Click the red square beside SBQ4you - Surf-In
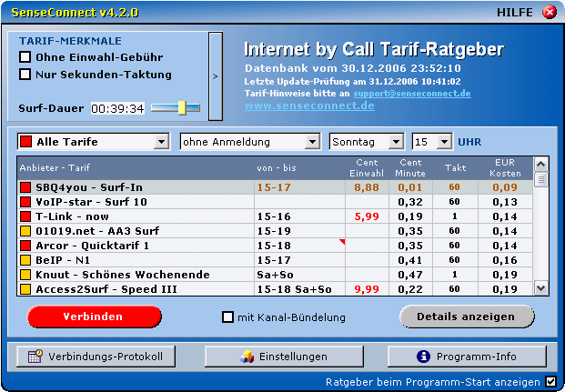The image size is (565, 392). coord(25,187)
